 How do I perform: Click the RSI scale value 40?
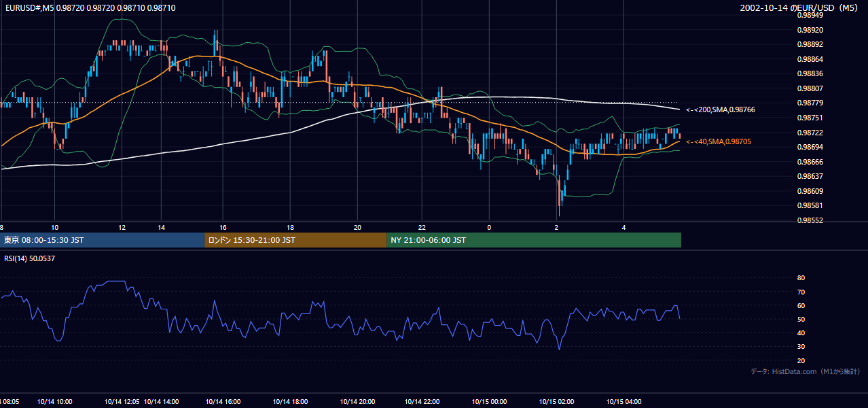(801, 333)
